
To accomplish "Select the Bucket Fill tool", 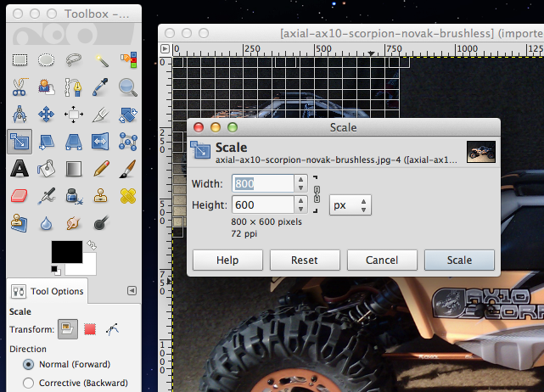I will click(47, 168).
